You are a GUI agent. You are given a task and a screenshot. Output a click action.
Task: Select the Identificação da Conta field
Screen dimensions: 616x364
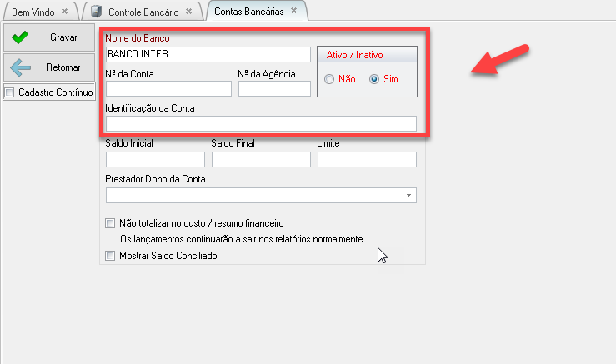pos(261,123)
